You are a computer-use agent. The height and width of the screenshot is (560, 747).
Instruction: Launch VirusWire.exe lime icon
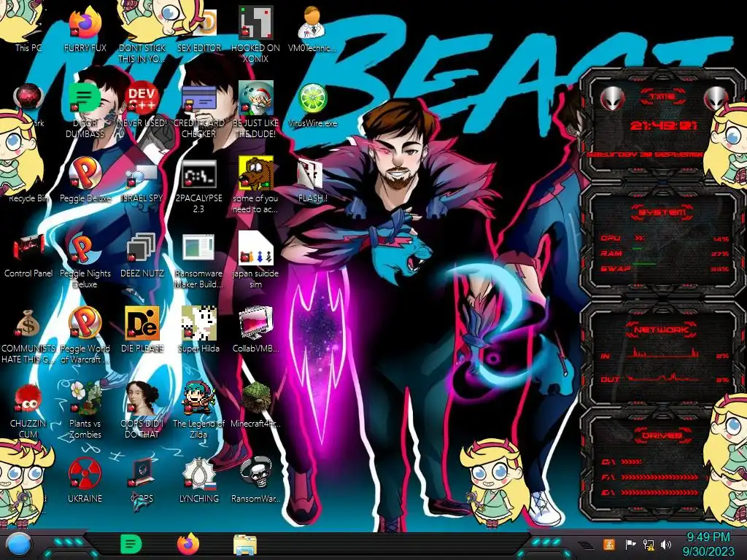[x=312, y=105]
